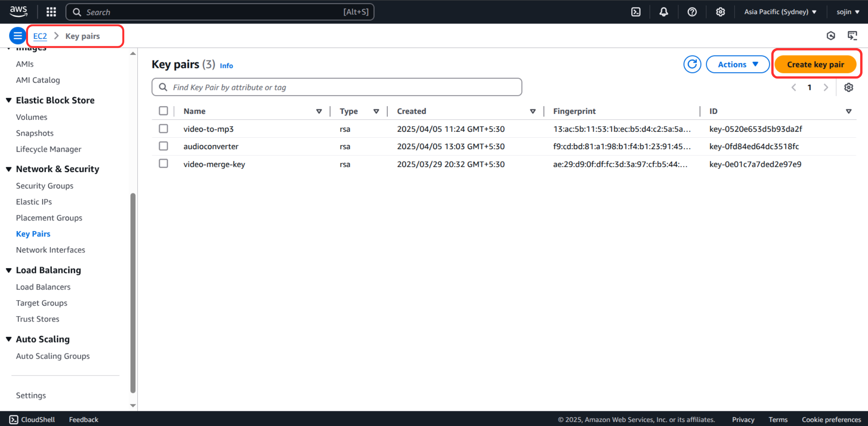Open Target Groups in the sidebar
The height and width of the screenshot is (426, 868).
coord(41,303)
